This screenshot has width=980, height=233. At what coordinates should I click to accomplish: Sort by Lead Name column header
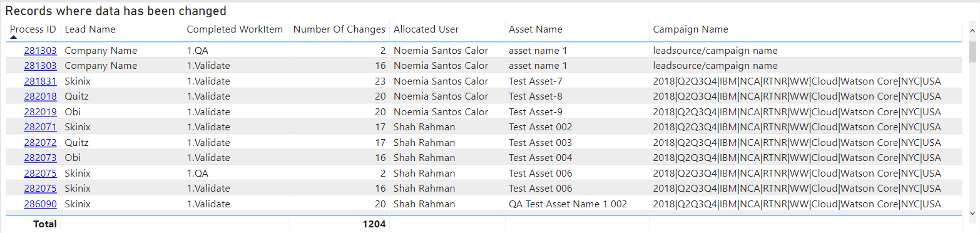[90, 29]
